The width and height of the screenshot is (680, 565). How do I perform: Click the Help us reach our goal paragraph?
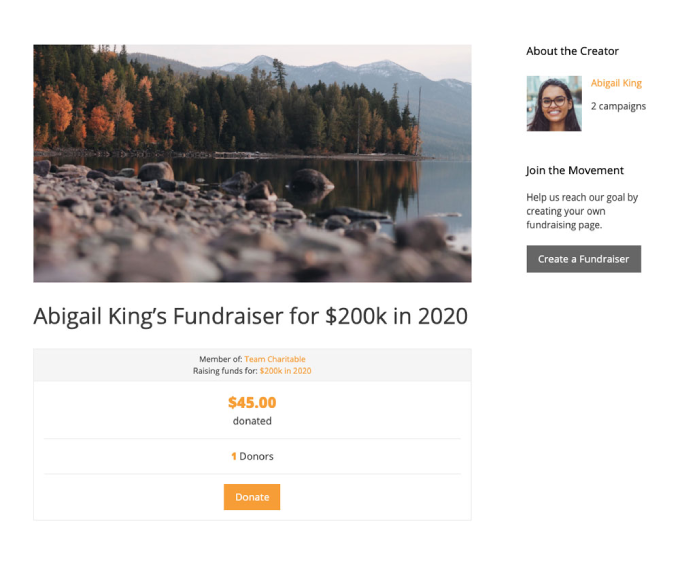582,209
